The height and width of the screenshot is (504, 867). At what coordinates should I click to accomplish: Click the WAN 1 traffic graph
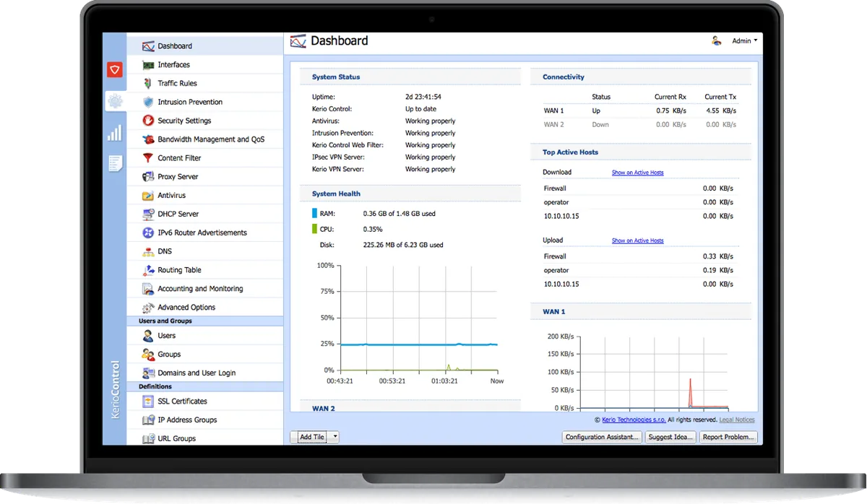point(654,373)
